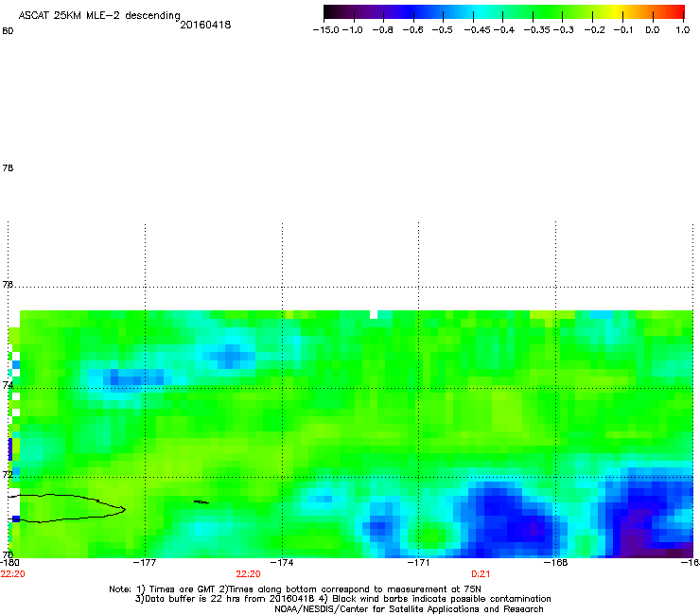This screenshot has width=700, height=615.
Task: Select the longitude label "-180"
Action: 9,563
